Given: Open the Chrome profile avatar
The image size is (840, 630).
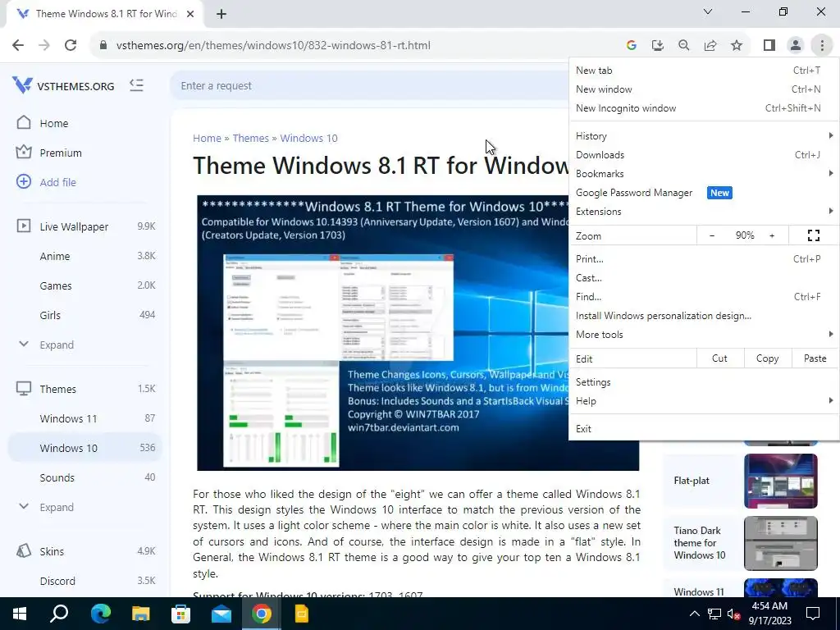Looking at the screenshot, I should pyautogui.click(x=796, y=46).
